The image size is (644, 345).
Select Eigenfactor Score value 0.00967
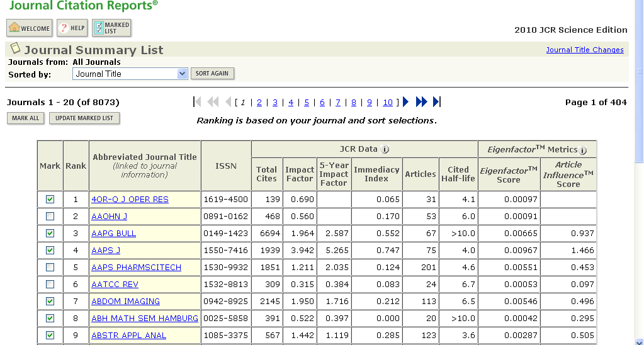[520, 250]
